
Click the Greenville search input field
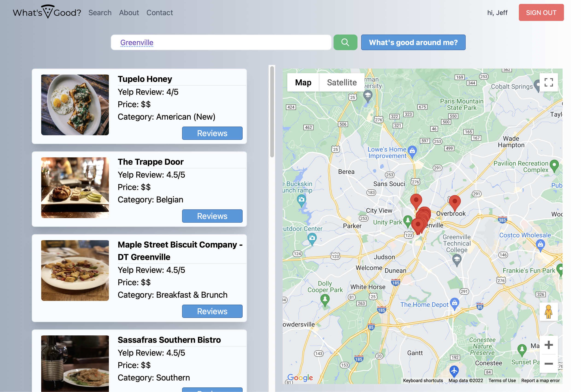(221, 42)
